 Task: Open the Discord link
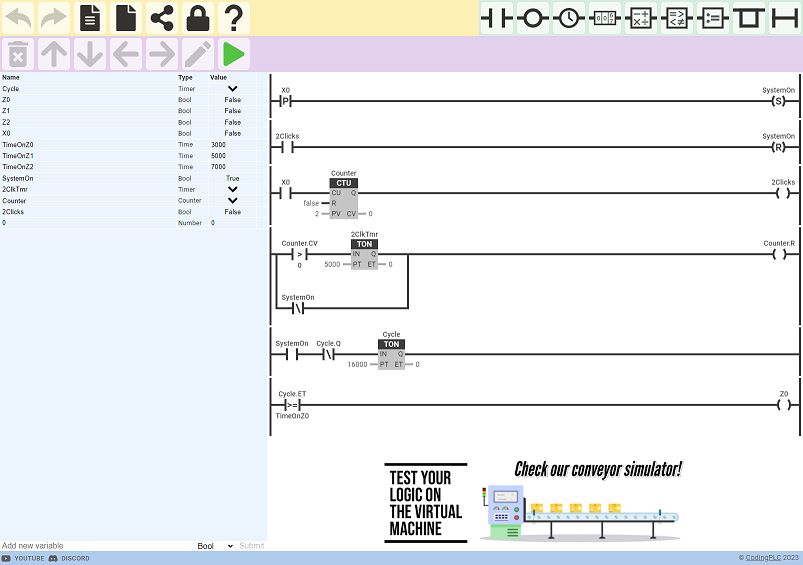coord(69,558)
